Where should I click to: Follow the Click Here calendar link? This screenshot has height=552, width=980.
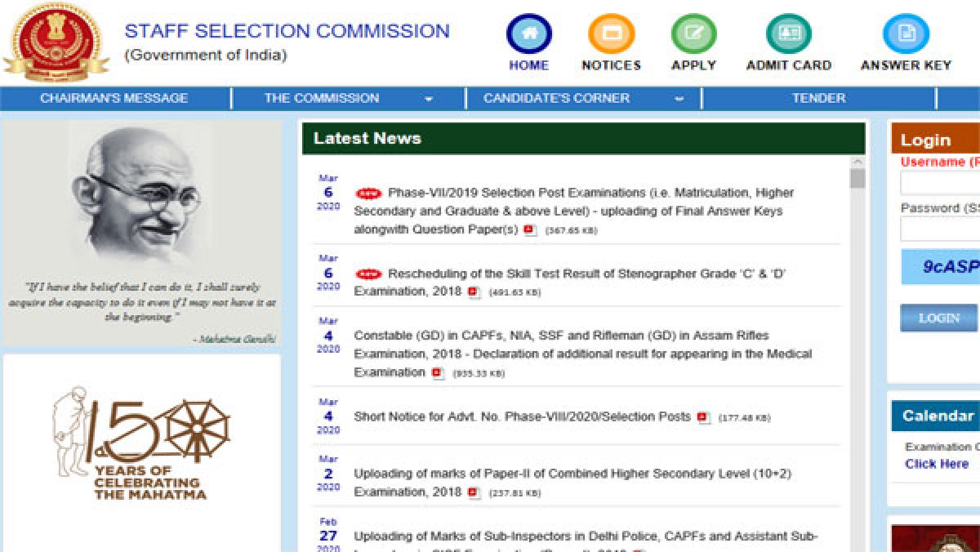pos(936,464)
